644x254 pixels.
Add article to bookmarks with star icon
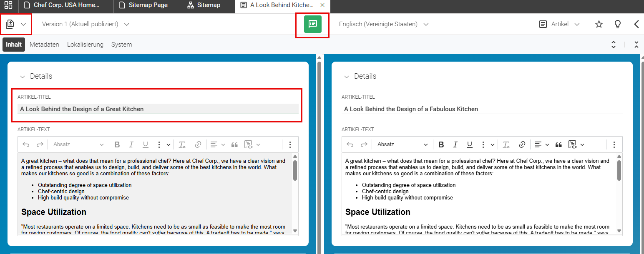coord(599,24)
